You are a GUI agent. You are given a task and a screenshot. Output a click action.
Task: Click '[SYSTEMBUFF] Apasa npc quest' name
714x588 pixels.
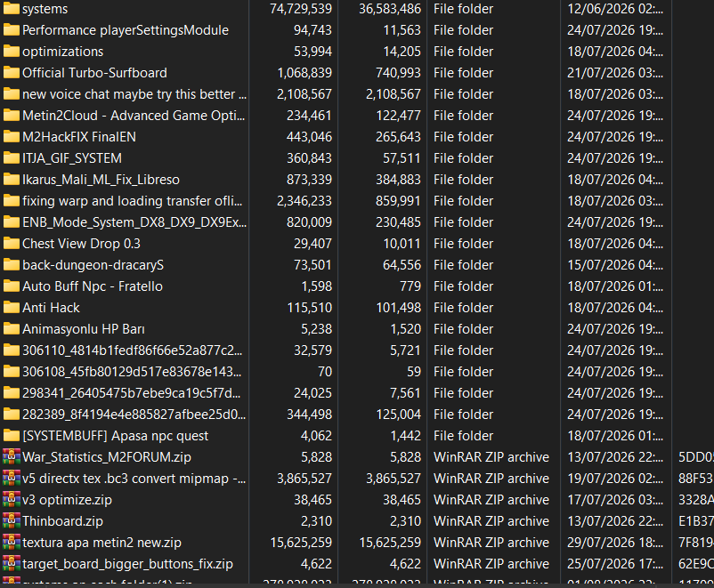(x=115, y=436)
